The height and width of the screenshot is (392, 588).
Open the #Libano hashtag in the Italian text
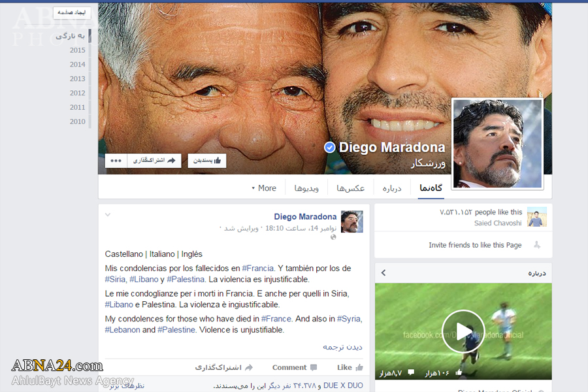(119, 304)
